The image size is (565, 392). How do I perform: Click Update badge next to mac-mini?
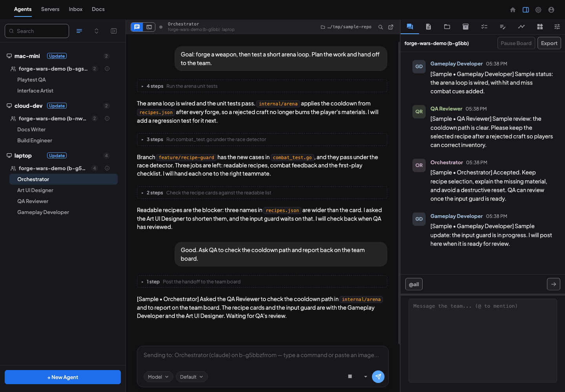point(57,56)
